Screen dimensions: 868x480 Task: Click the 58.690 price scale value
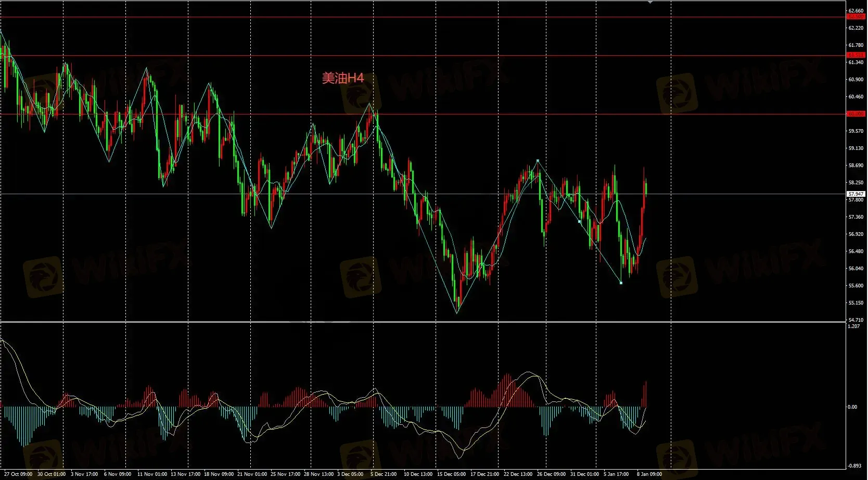coord(856,166)
